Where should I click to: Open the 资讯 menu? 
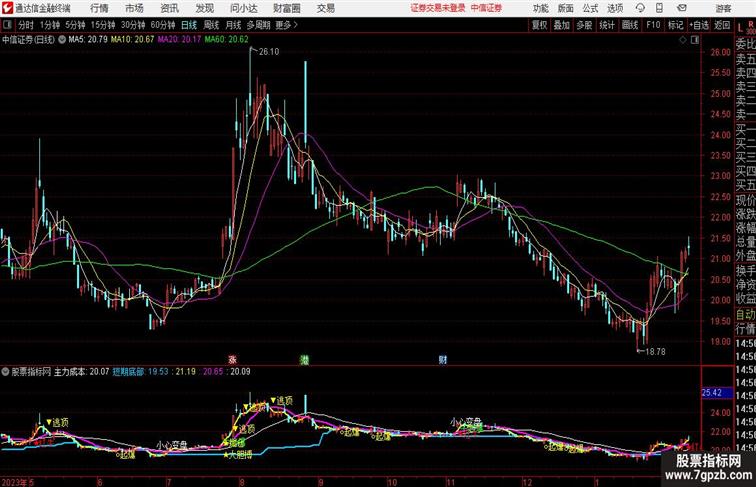click(x=169, y=8)
